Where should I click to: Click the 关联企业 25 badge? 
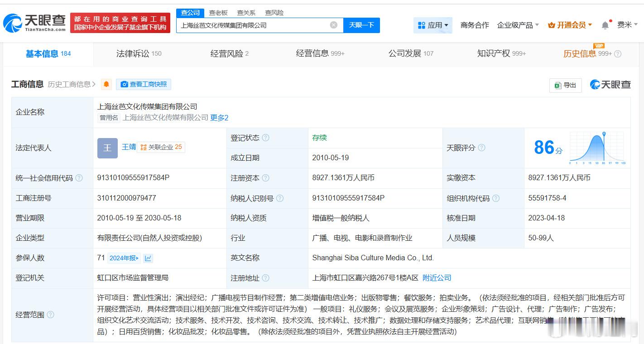[161, 147]
